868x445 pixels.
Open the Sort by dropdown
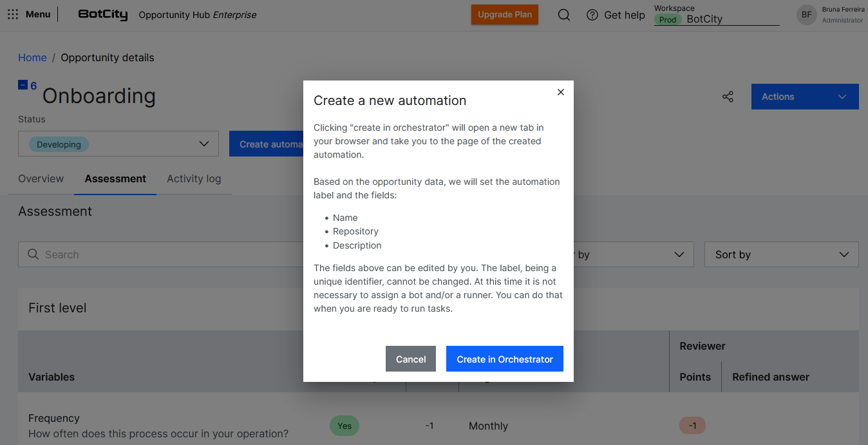(x=781, y=254)
